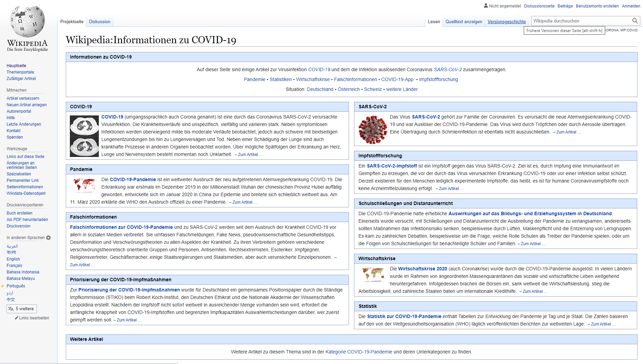Open Statistiken link in the intro box
This screenshot has width=643, height=364.
point(281,79)
